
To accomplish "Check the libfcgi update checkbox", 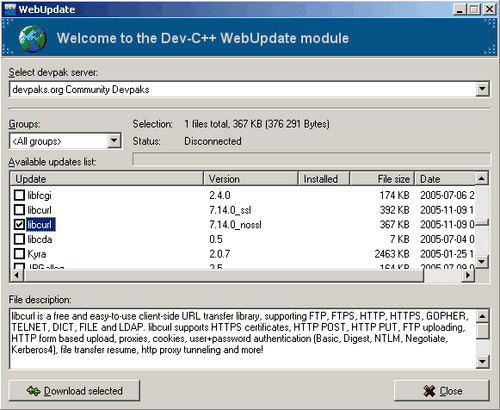I will pyautogui.click(x=19, y=195).
